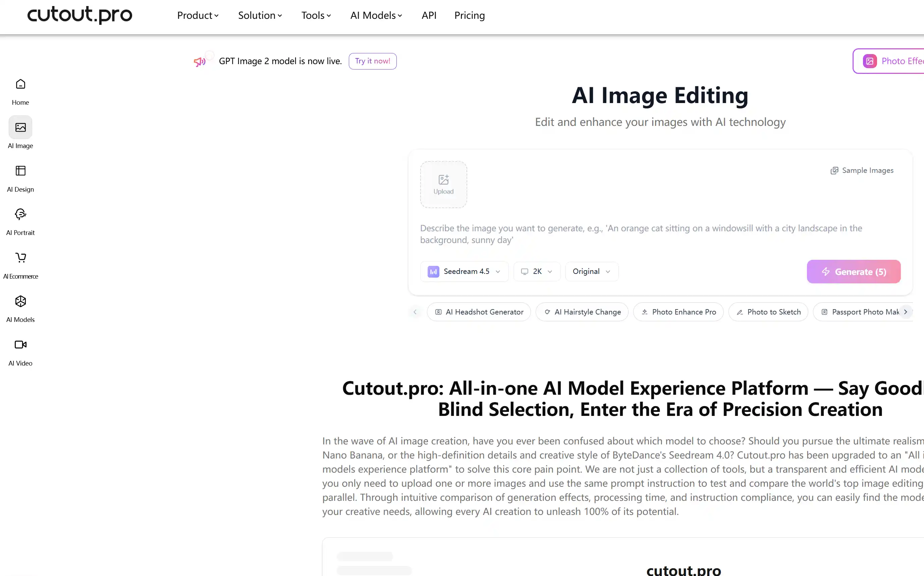
Task: Click the Seedream 4.5 model logo icon
Action: (x=433, y=272)
